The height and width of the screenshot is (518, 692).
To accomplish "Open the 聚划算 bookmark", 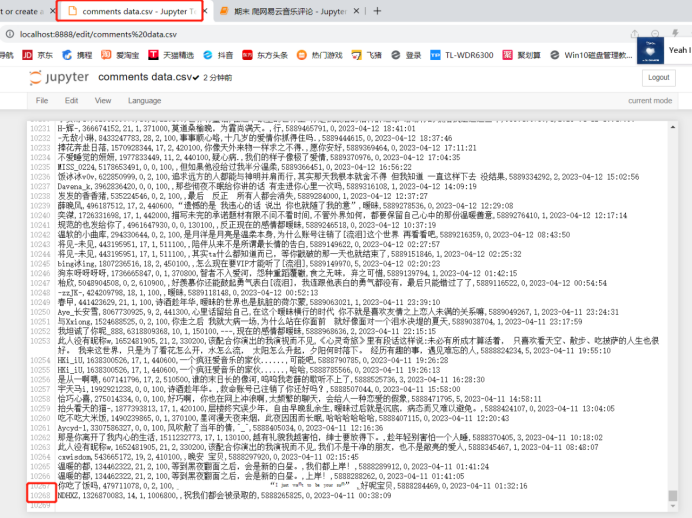I will [522, 55].
